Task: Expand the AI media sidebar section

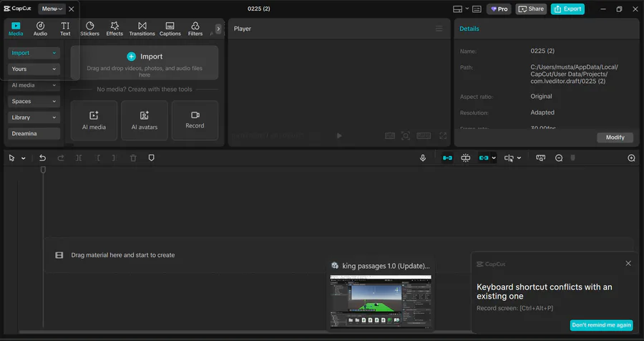Action: coord(34,85)
